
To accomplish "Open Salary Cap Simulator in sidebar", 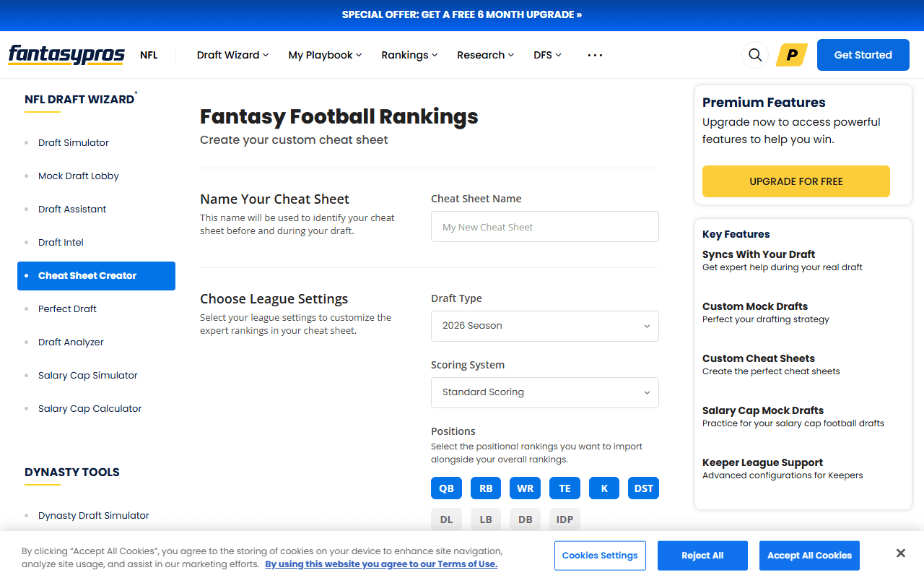I will (x=88, y=375).
